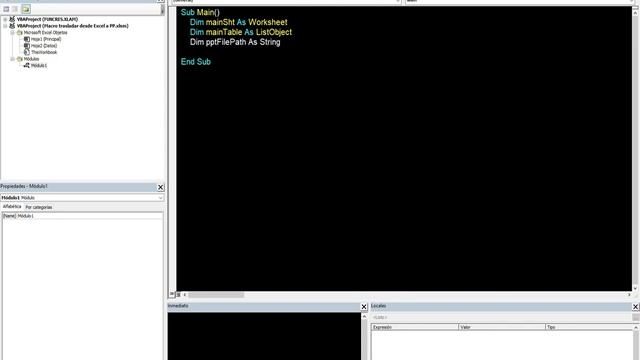This screenshot has width=640, height=360.
Task: Close the Locales window
Action: pos(636,307)
